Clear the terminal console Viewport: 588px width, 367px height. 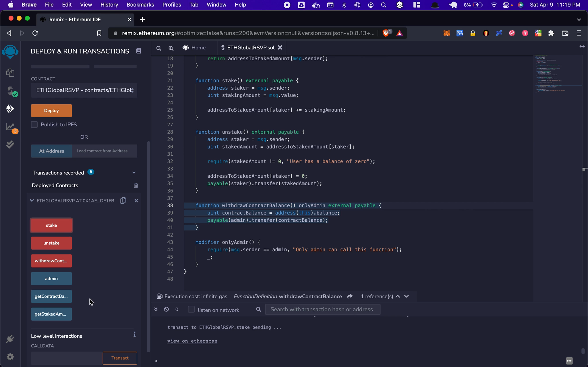(166, 309)
